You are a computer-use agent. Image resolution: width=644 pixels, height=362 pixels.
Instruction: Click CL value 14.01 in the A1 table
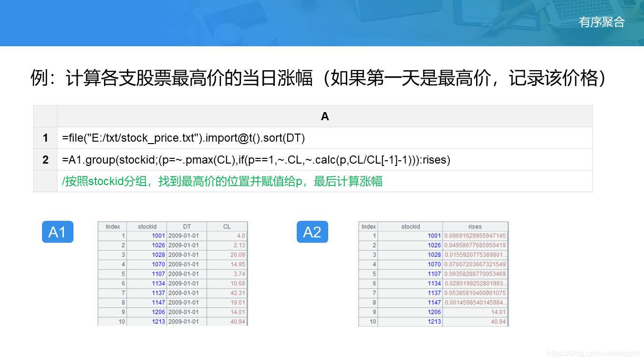(238, 312)
